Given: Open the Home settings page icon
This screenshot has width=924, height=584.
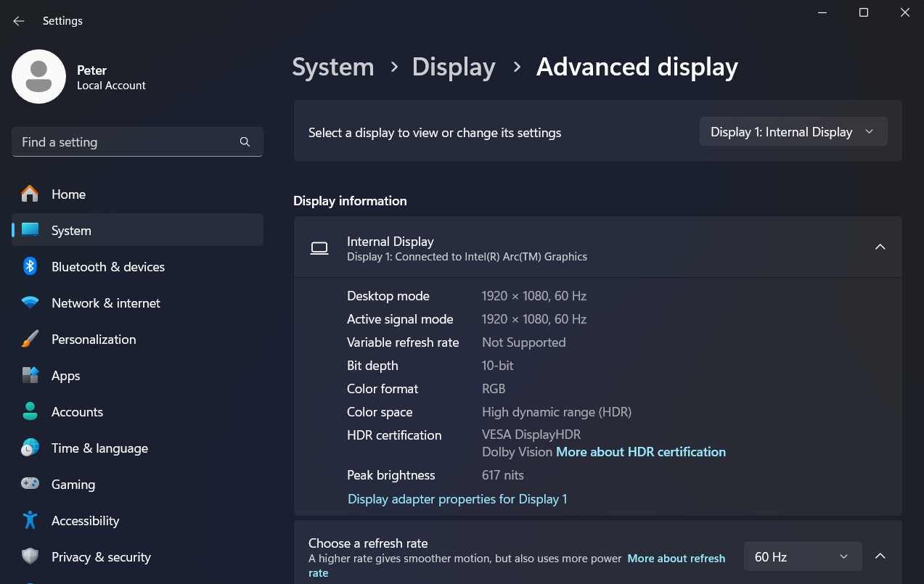Looking at the screenshot, I should tap(30, 194).
